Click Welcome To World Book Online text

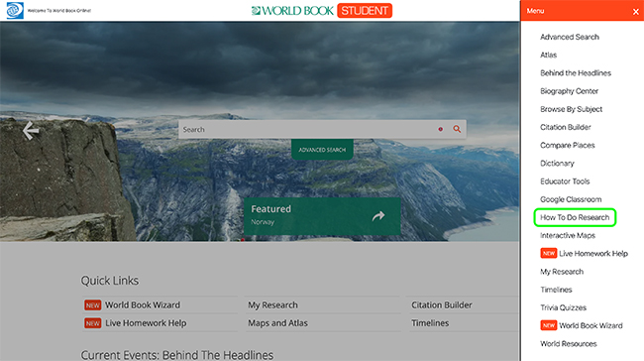pyautogui.click(x=59, y=11)
